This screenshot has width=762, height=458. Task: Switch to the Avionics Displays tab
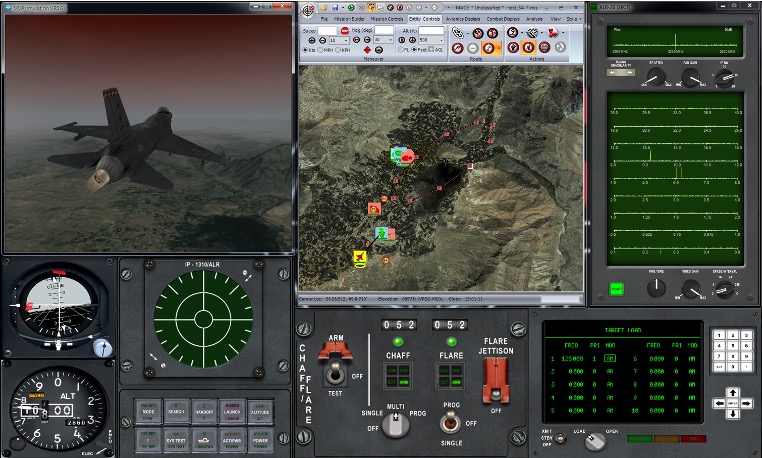click(x=463, y=19)
